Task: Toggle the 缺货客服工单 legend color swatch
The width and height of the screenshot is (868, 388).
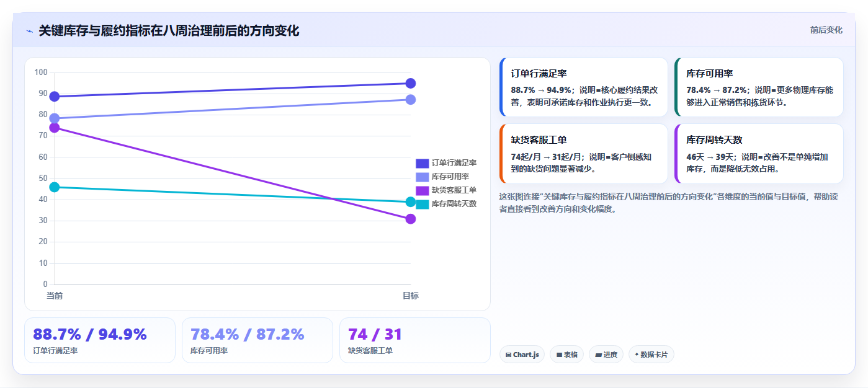Action: 422,190
